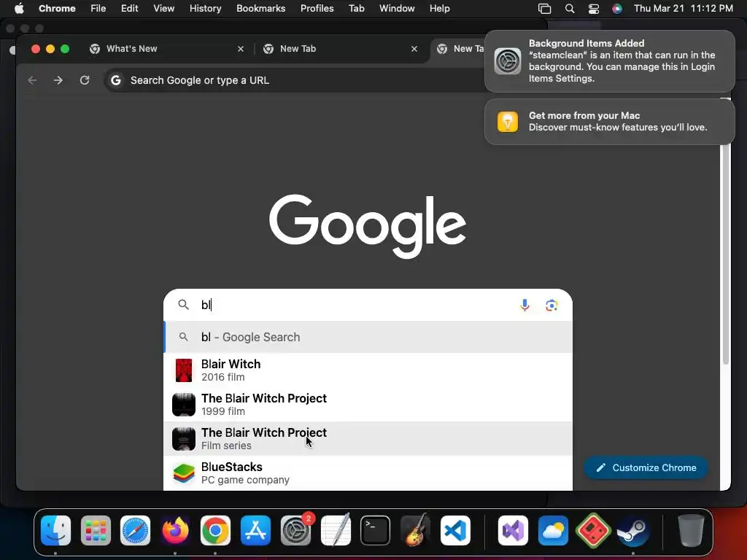Open the red game console app in Dock
This screenshot has width=747, height=560.
pyautogui.click(x=593, y=531)
